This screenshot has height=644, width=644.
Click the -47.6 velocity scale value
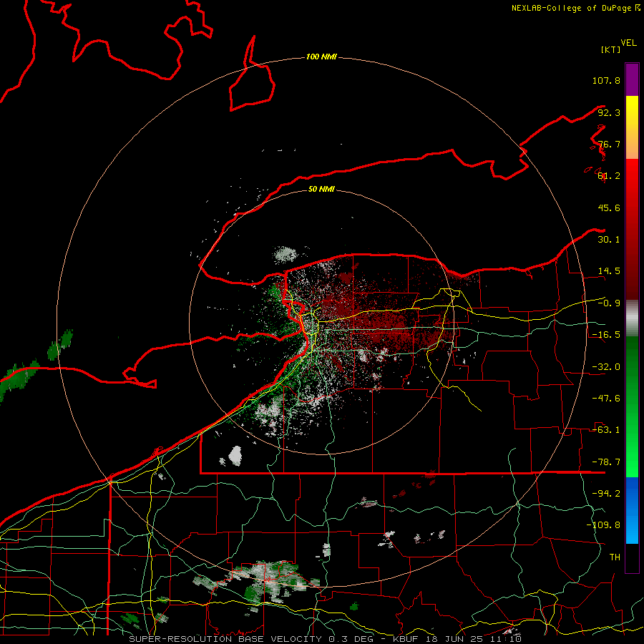coord(606,399)
